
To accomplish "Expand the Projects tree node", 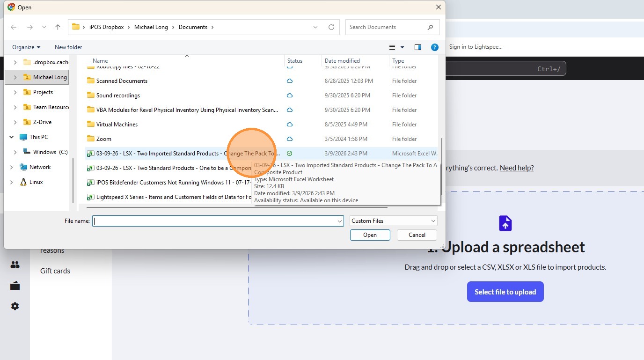I will [x=15, y=92].
